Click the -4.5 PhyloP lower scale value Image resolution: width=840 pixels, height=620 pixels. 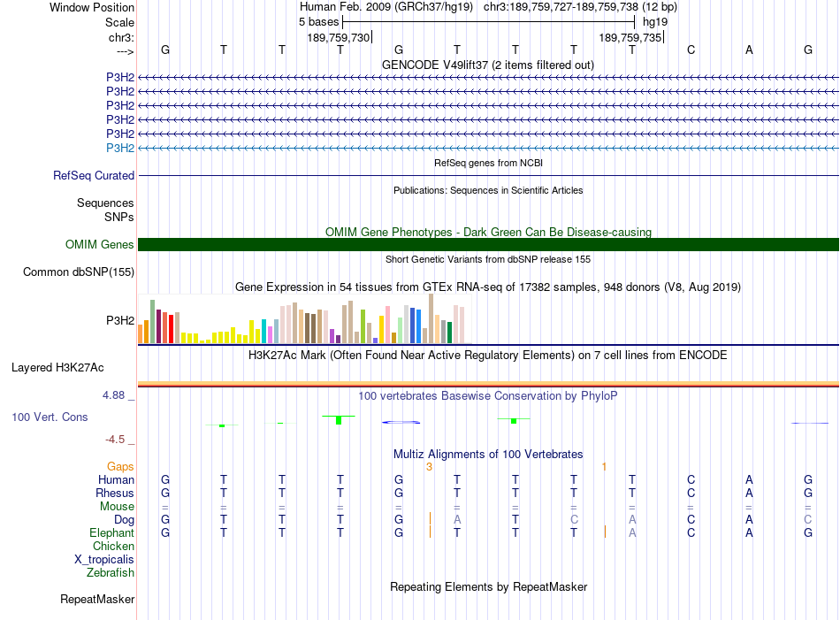[x=115, y=440]
